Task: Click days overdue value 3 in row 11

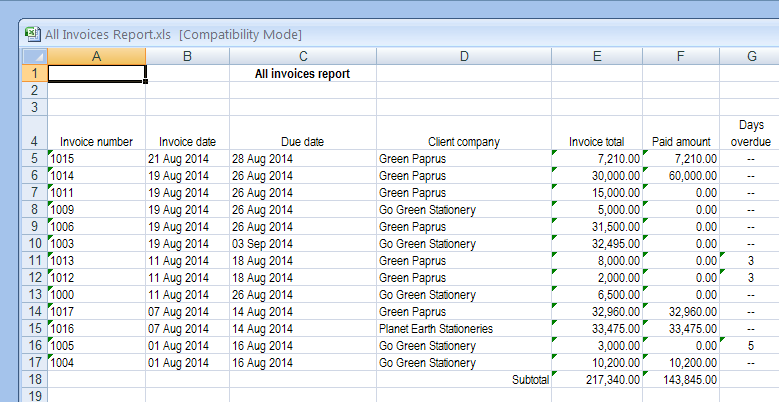Action: point(749,260)
